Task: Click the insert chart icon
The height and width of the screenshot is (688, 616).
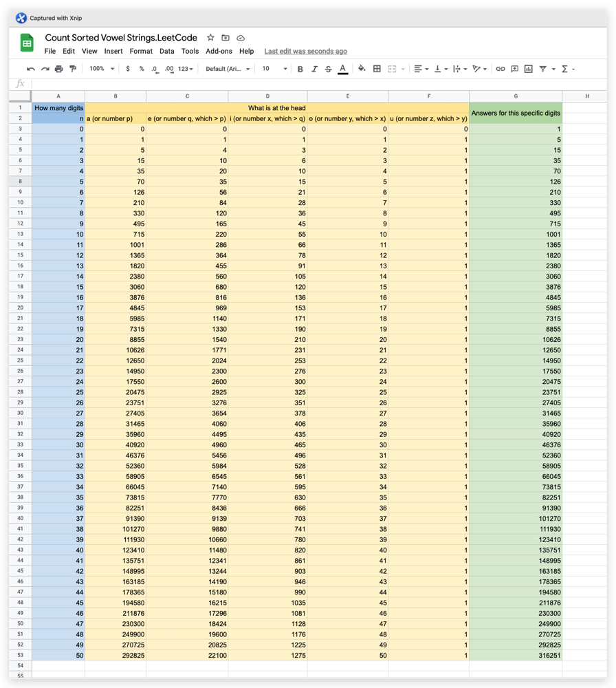Action: point(528,69)
